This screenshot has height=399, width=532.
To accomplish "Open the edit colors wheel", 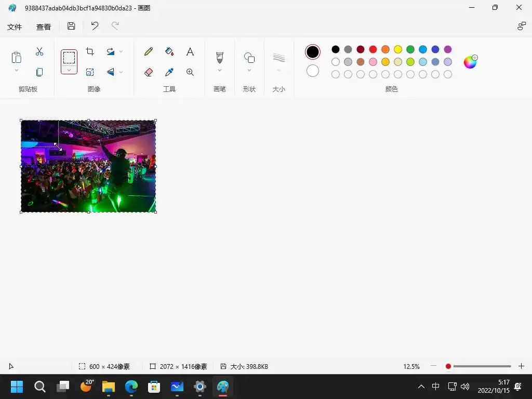I will pyautogui.click(x=470, y=62).
